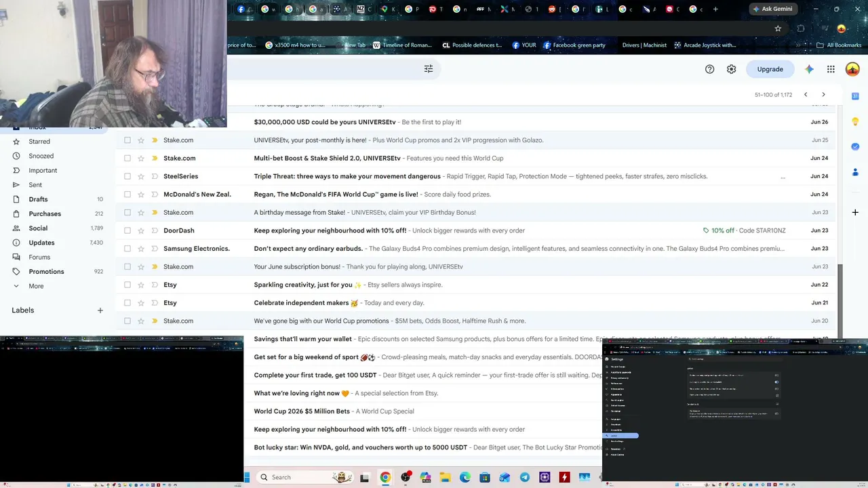Open Gmail search options filter icon

coord(429,69)
